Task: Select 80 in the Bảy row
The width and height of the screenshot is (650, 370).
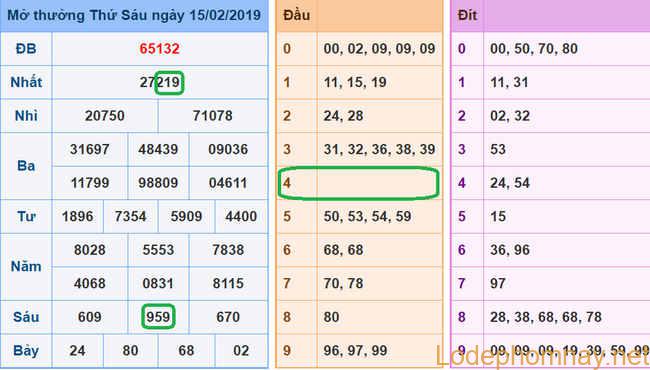Action: click(x=131, y=351)
